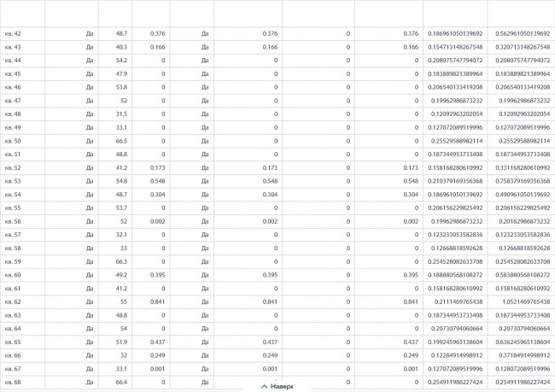Click the cell 0.2111469765438

pyautogui.click(x=459, y=301)
